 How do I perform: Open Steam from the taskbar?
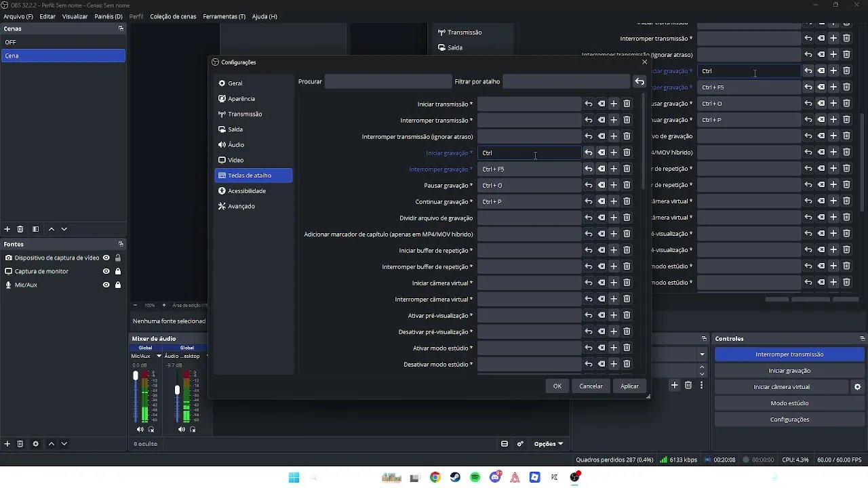tap(455, 477)
